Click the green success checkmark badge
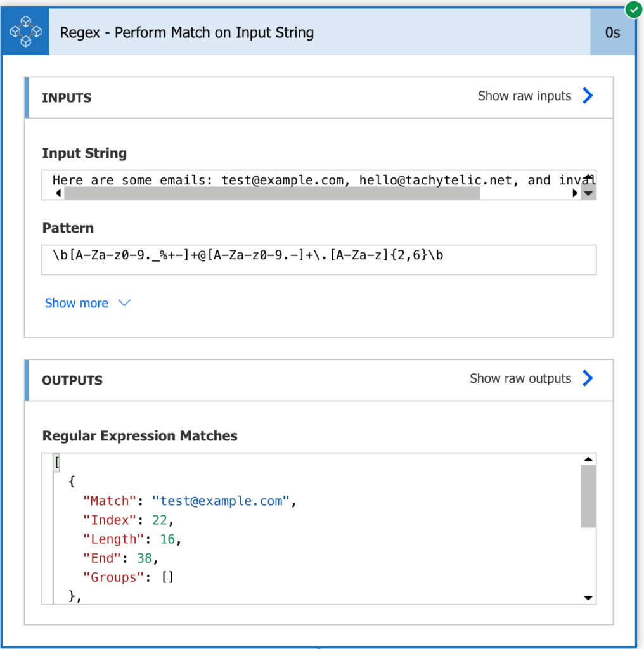 pyautogui.click(x=634, y=10)
